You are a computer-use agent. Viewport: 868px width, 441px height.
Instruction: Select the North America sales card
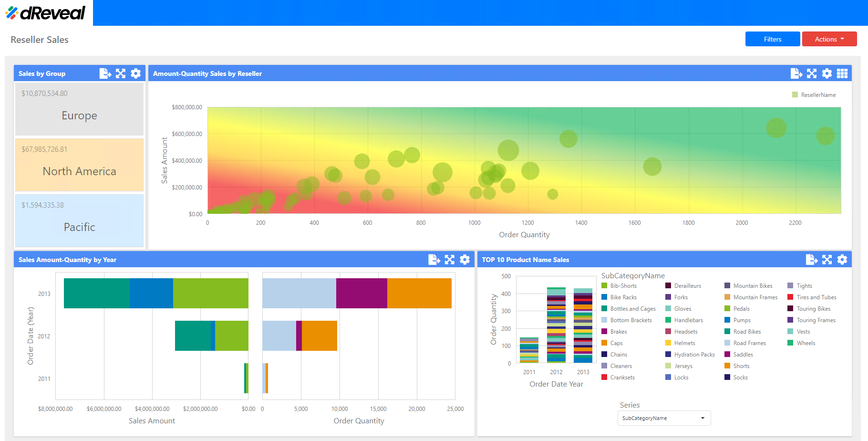[x=79, y=165]
